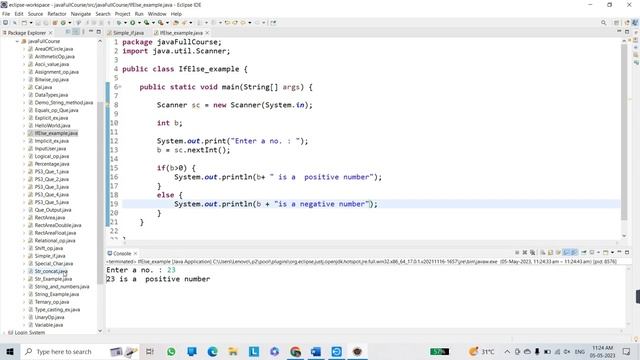Collapse the javaFullCourse package node
The image size is (640, 360).
pos(17,41)
